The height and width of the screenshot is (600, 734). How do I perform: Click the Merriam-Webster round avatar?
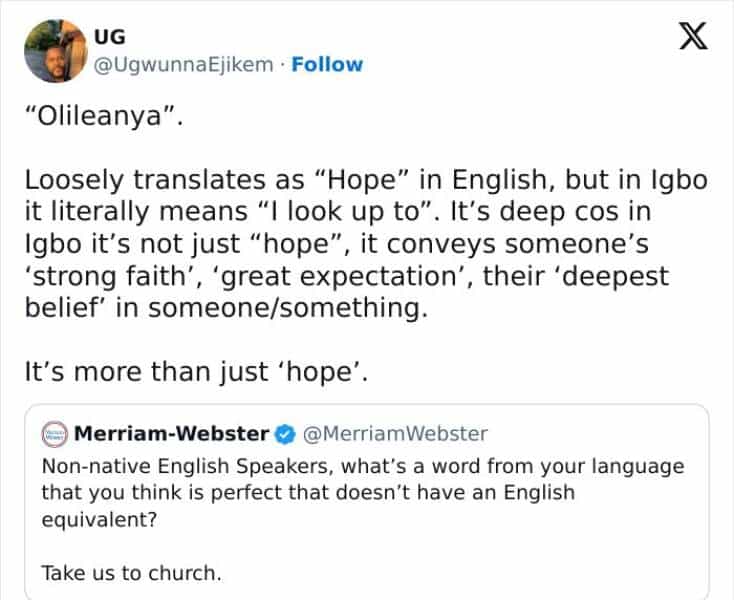coord(54,434)
